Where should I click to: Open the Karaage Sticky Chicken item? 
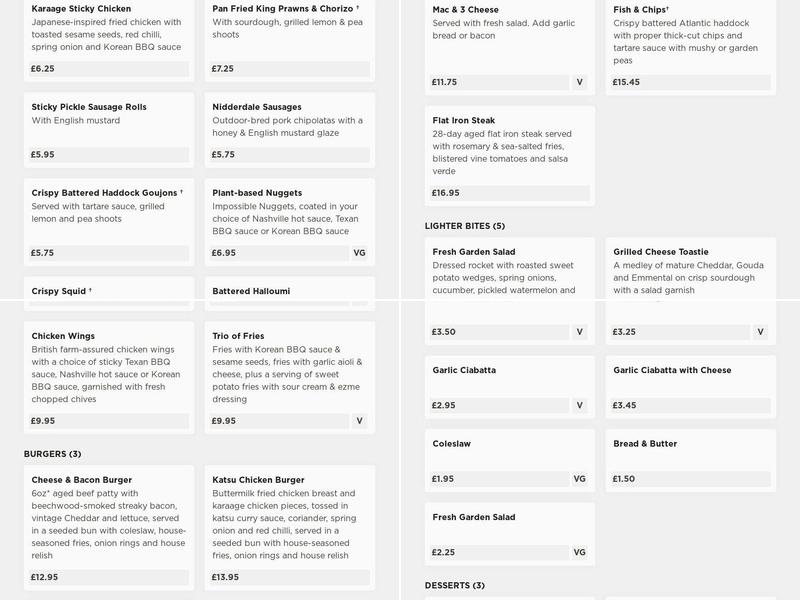click(x=81, y=9)
